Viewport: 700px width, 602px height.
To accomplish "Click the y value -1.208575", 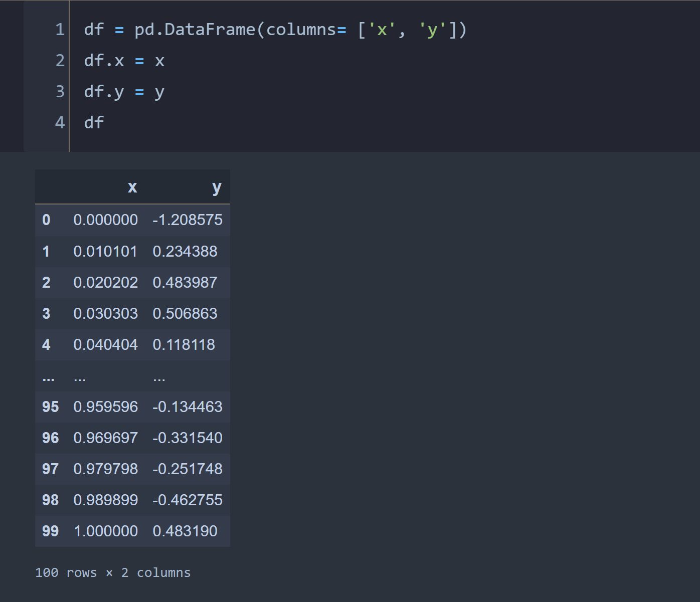I will (187, 220).
